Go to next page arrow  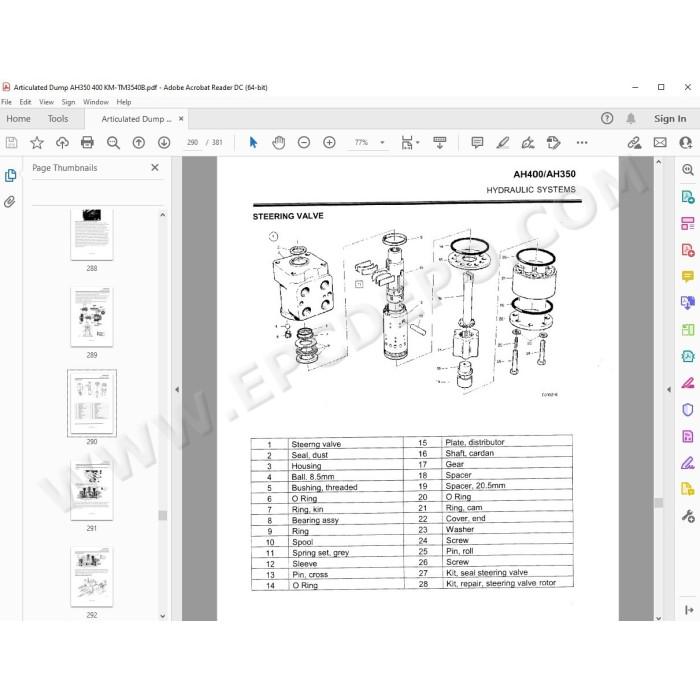[x=164, y=143]
